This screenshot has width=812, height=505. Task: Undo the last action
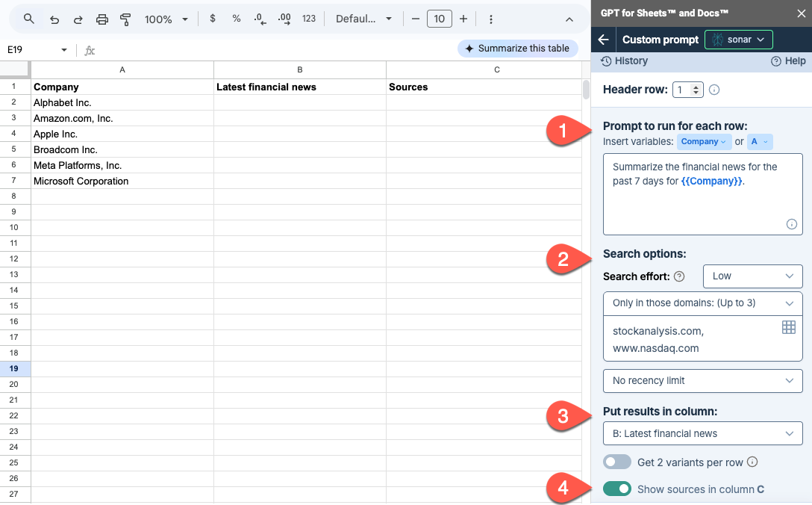(x=54, y=19)
